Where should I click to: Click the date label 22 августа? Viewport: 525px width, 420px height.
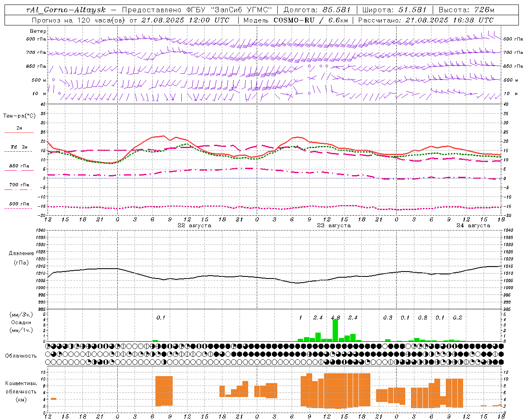pos(194,226)
